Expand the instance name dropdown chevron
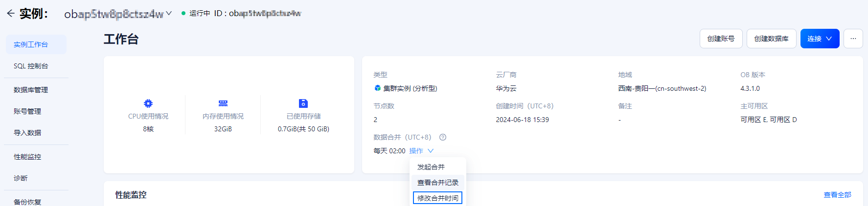 (169, 13)
